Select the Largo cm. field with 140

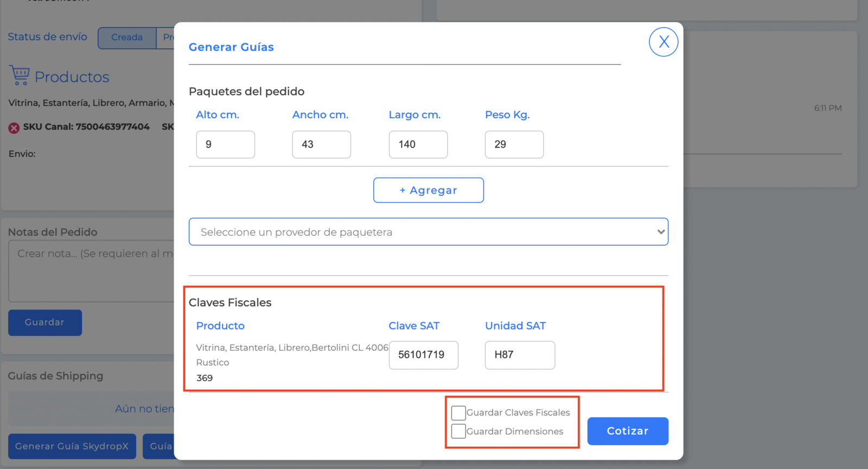pyautogui.click(x=418, y=144)
